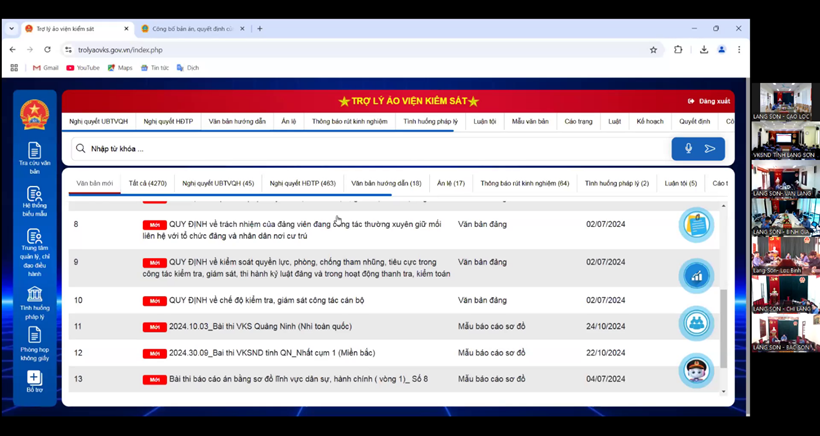
Task: Select the Án lệ (17) tab
Action: tap(450, 183)
